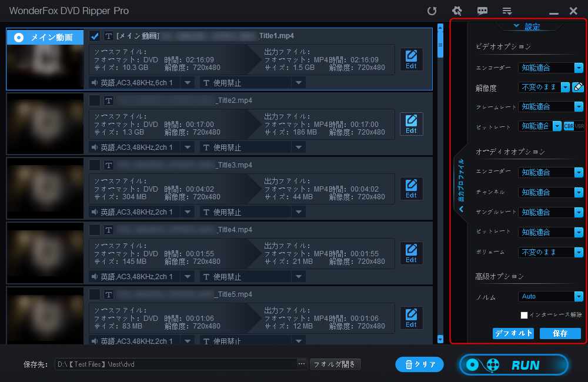Click the デフォルト button

[513, 333]
